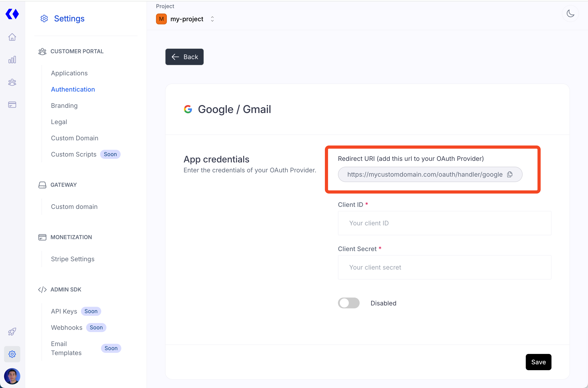Click the Gateway section icon
588x388 pixels.
click(42, 185)
